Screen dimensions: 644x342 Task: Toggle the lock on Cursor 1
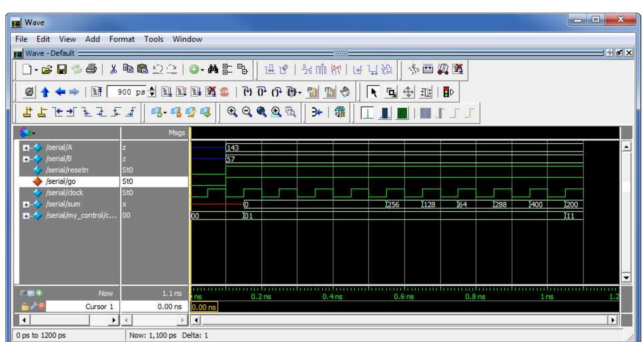pyautogui.click(x=25, y=307)
